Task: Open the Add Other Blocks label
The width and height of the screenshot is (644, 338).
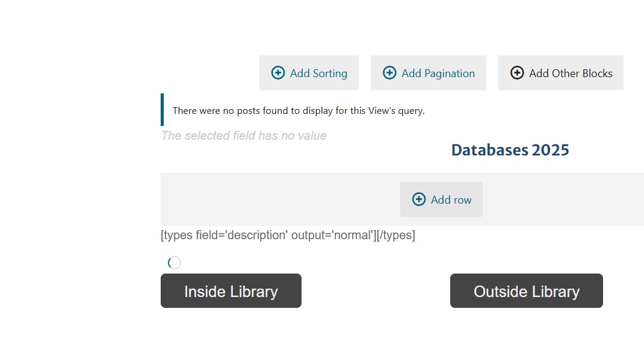Action: [x=571, y=73]
